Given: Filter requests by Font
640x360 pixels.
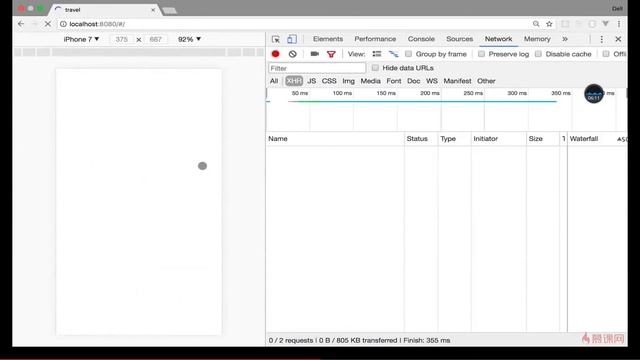Looking at the screenshot, I should pyautogui.click(x=394, y=81).
